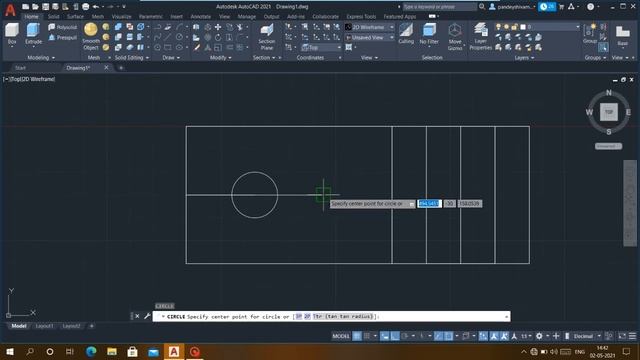Image resolution: width=640 pixels, height=360 pixels.
Task: Click the Open file icon in Quick Access toolbar
Action: pos(36,7)
